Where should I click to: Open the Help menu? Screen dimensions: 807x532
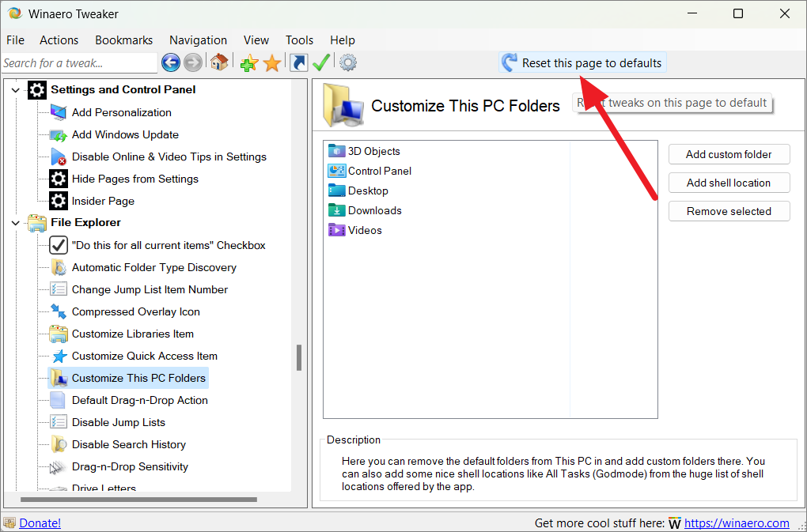pos(343,40)
